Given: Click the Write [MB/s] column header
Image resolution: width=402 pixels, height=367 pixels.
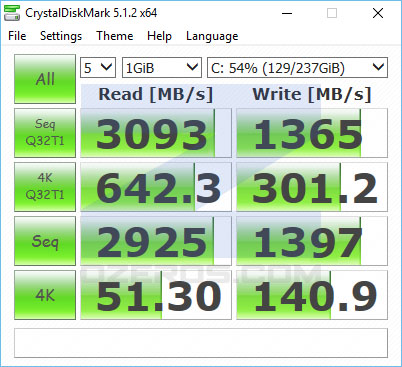Looking at the screenshot, I should [x=312, y=94].
